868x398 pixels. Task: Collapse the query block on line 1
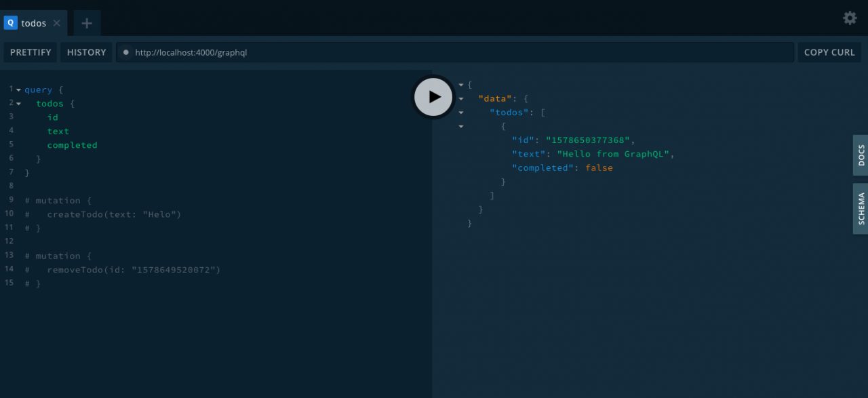pyautogui.click(x=19, y=89)
